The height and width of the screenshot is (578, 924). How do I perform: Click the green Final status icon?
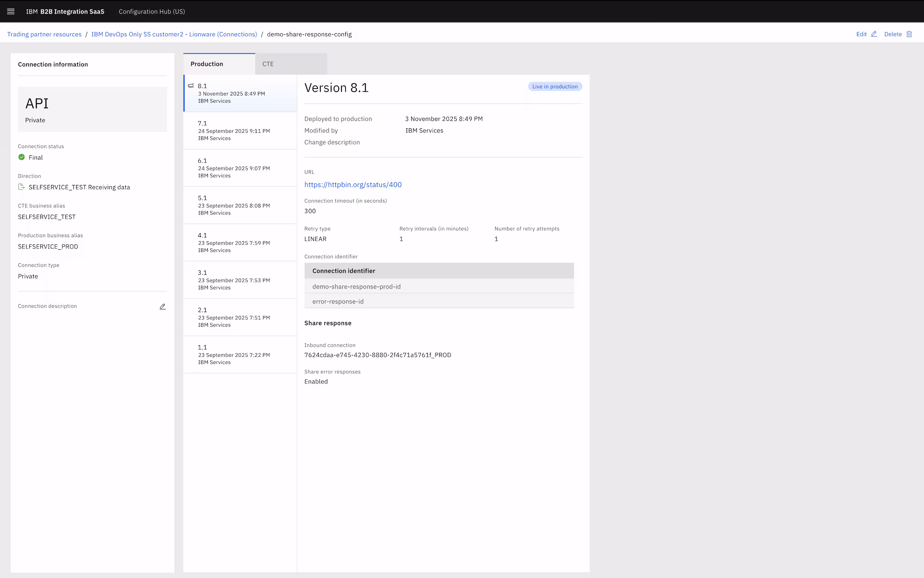click(x=22, y=157)
